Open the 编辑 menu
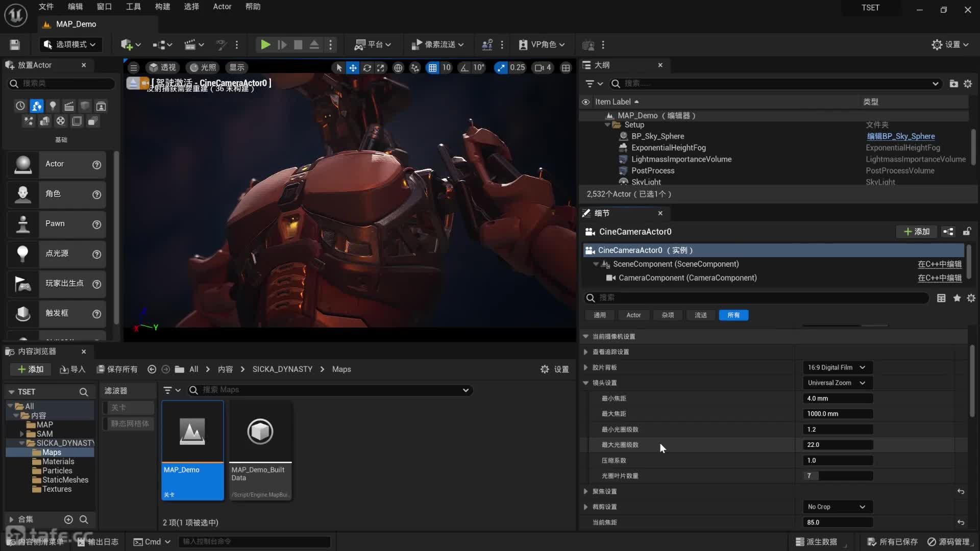This screenshot has width=980, height=551. pyautogui.click(x=75, y=7)
